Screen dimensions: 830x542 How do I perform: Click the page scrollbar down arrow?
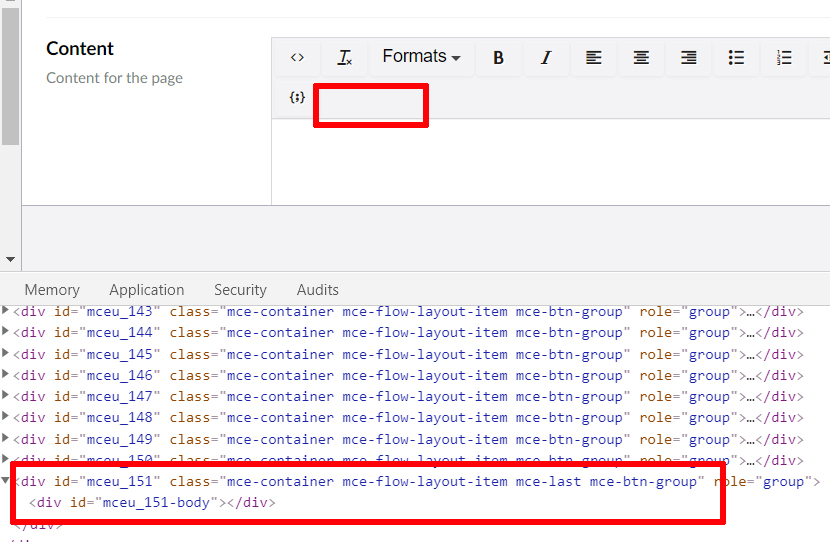(10, 259)
